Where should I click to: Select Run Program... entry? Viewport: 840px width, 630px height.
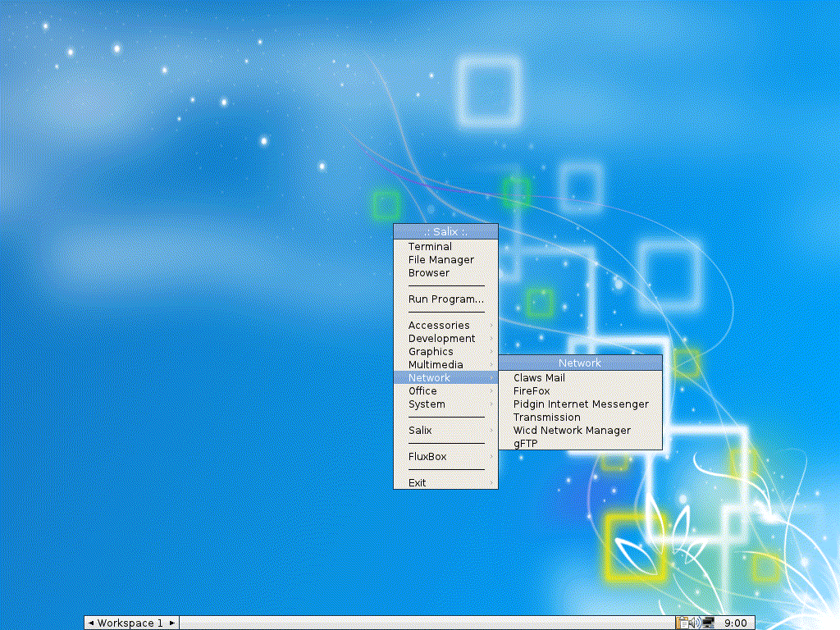point(445,299)
